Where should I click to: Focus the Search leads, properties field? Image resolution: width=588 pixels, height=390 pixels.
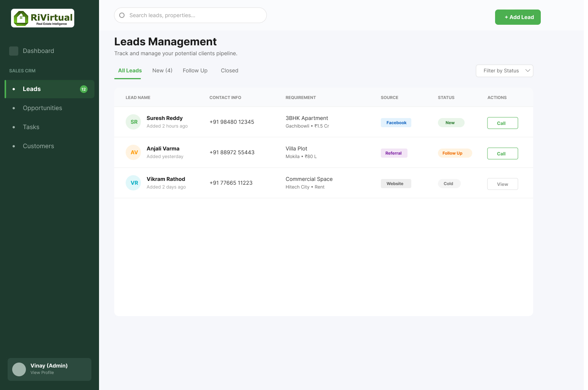point(190,15)
